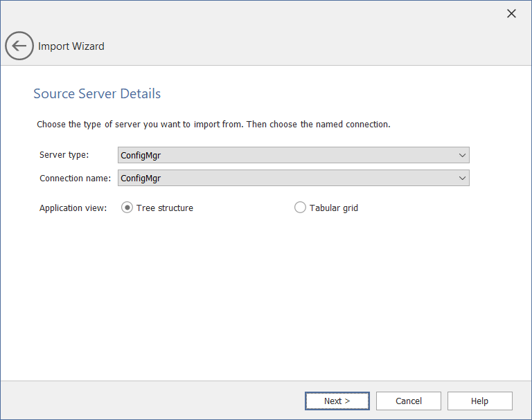Select the Tabular grid radio button
The width and height of the screenshot is (532, 420).
click(300, 208)
